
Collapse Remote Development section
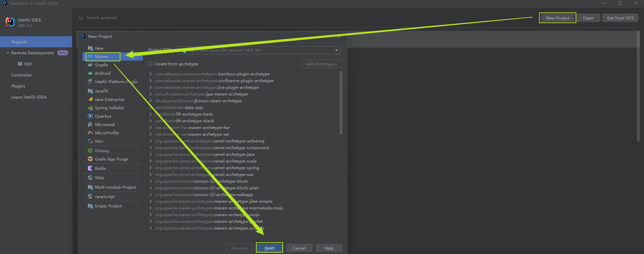(7, 53)
